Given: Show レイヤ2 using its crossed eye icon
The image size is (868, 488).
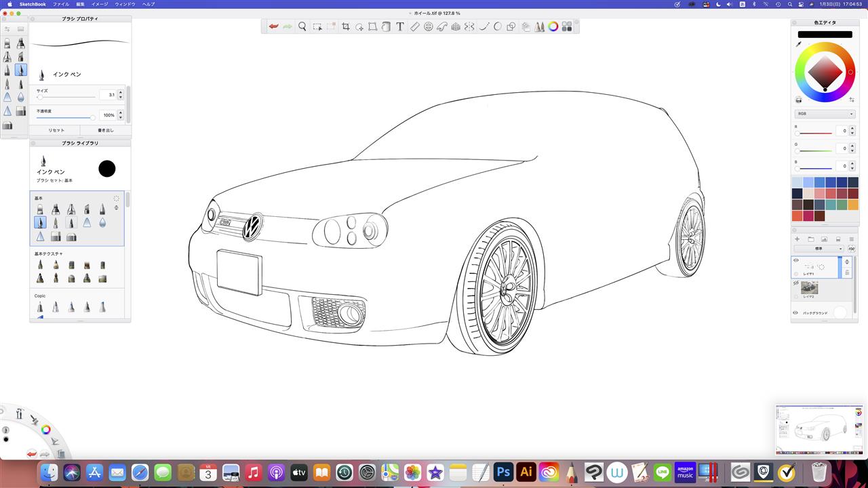Looking at the screenshot, I should pos(796,283).
